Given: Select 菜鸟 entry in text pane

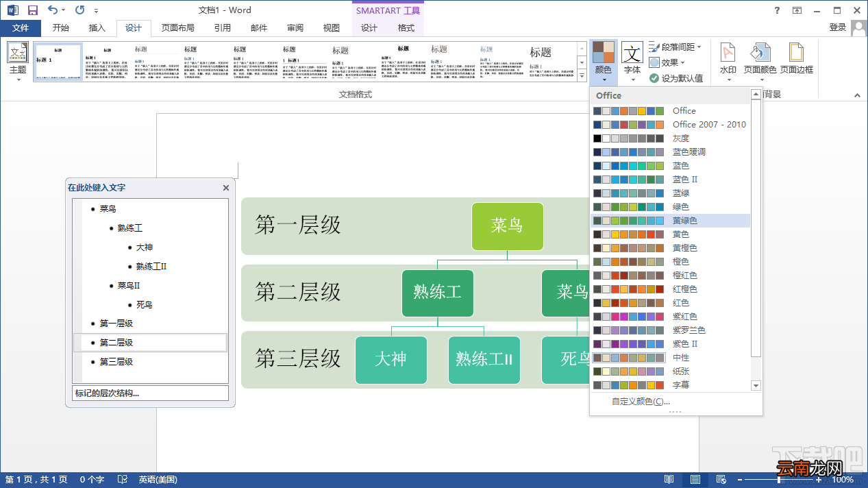Looking at the screenshot, I should click(x=108, y=209).
